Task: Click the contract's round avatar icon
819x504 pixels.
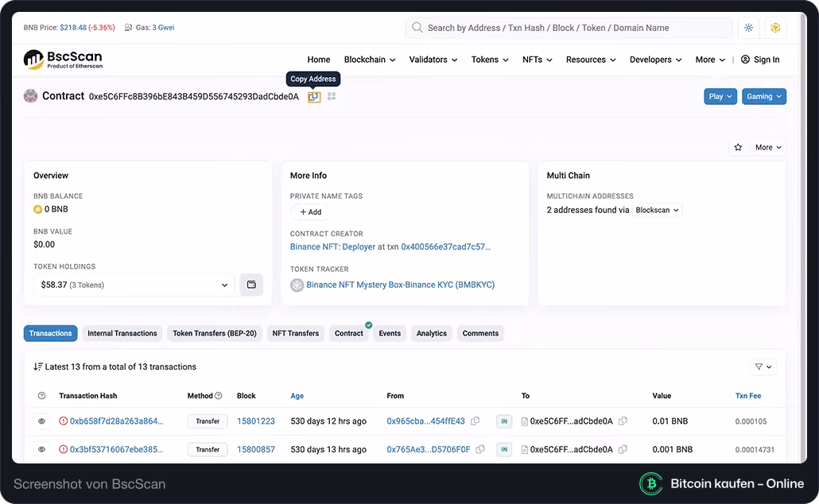Action: click(x=31, y=96)
